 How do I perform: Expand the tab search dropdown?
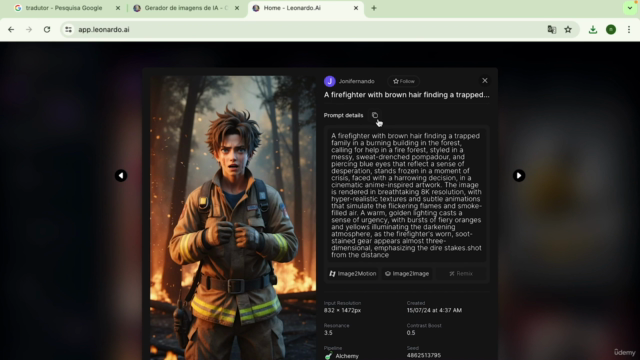pos(630,8)
